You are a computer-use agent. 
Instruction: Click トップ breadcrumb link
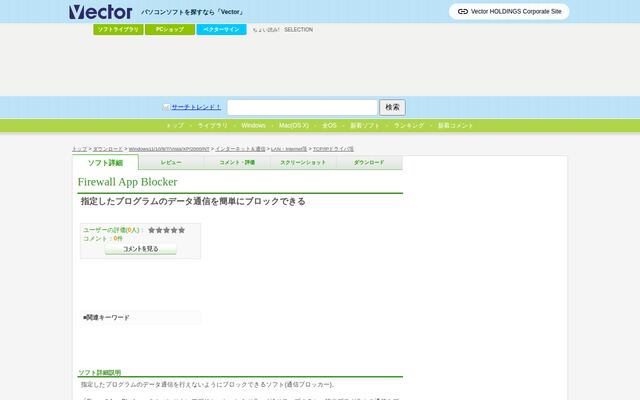[80, 149]
